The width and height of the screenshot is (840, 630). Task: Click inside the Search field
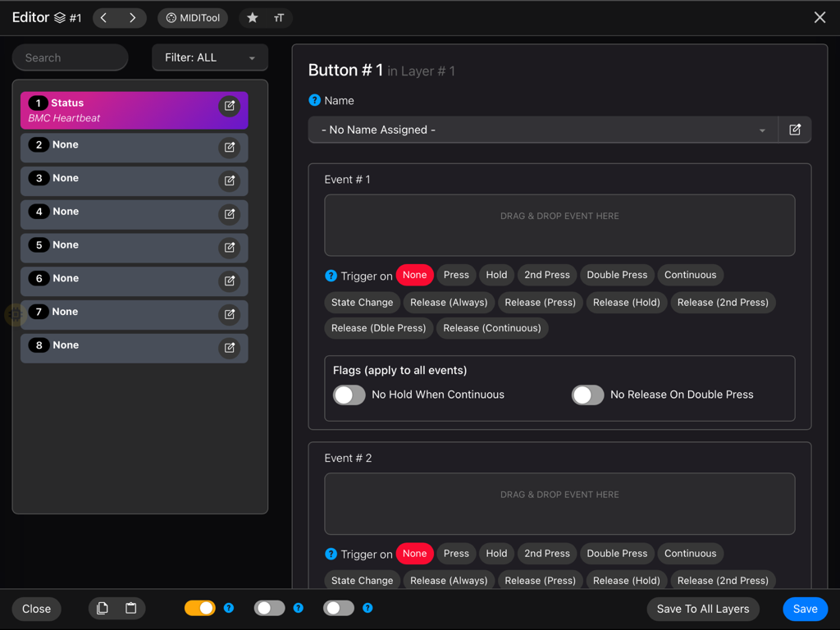coord(70,57)
